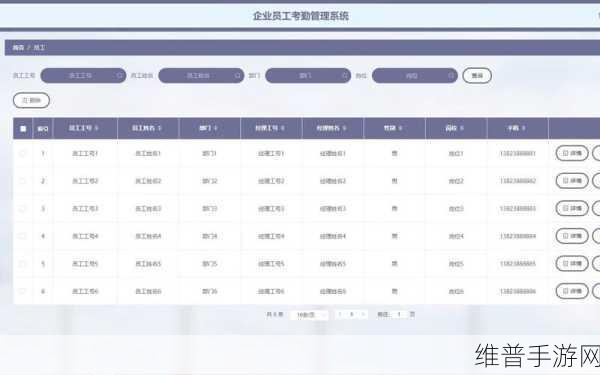Click the phone number in row 1

(518, 153)
